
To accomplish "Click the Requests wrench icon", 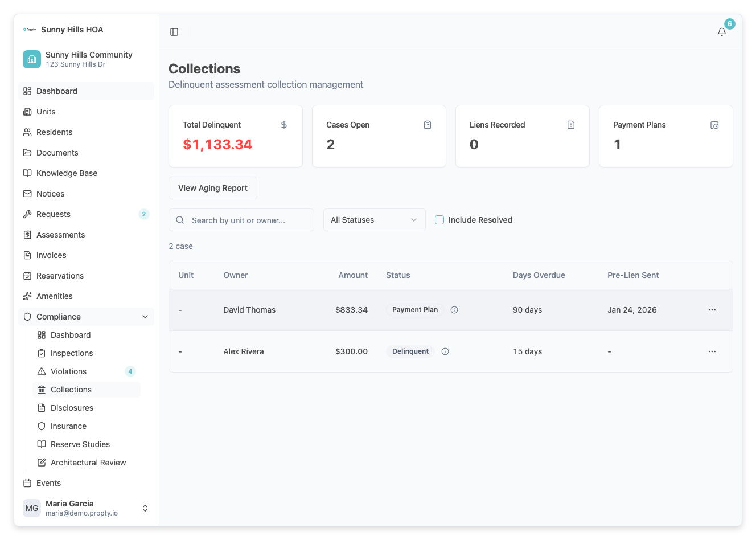I will (27, 214).
